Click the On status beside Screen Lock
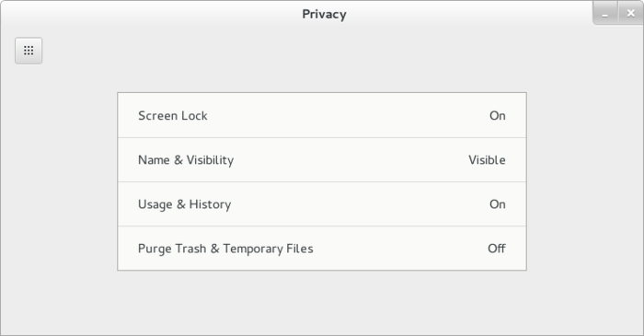The image size is (644, 336). (x=498, y=116)
